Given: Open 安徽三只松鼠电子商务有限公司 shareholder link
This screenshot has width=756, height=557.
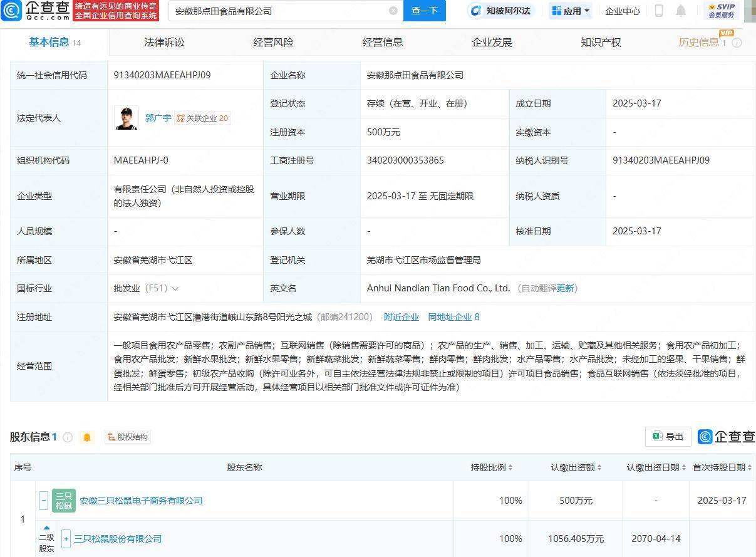Looking at the screenshot, I should [x=141, y=501].
